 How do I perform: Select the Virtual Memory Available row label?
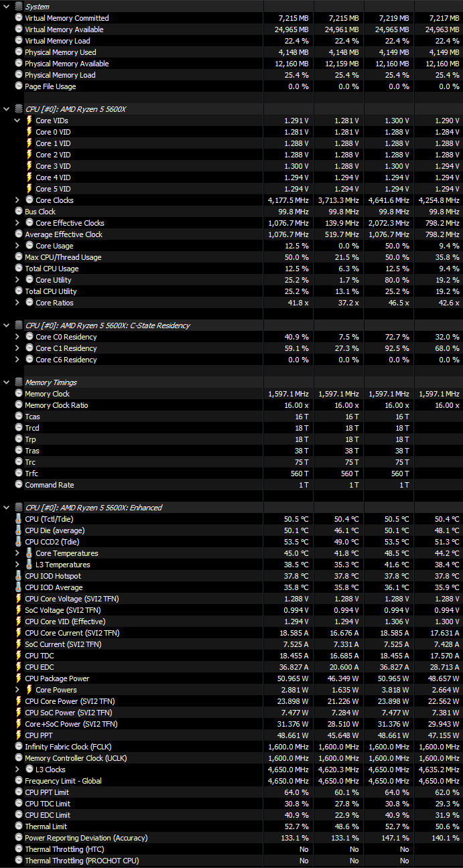(x=64, y=29)
